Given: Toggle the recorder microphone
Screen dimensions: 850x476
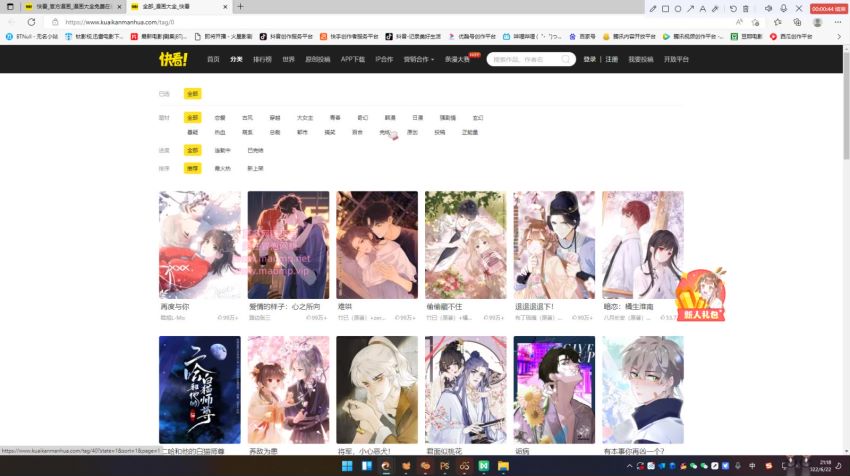Looking at the screenshot, I should [x=783, y=9].
